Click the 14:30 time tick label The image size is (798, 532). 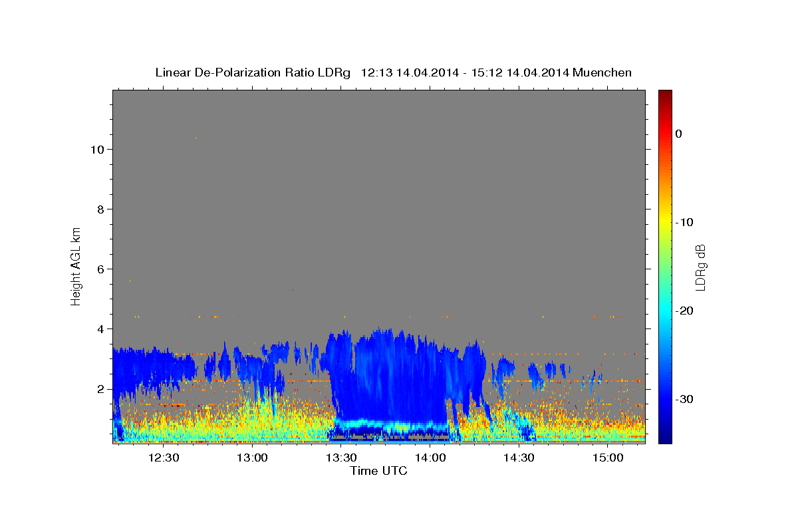pyautogui.click(x=519, y=458)
